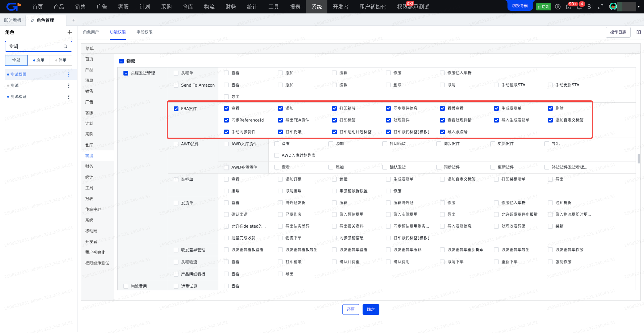Enable the 手动拉取STA permission checkbox
Image resolution: width=644 pixels, height=333 pixels.
pyautogui.click(x=496, y=85)
